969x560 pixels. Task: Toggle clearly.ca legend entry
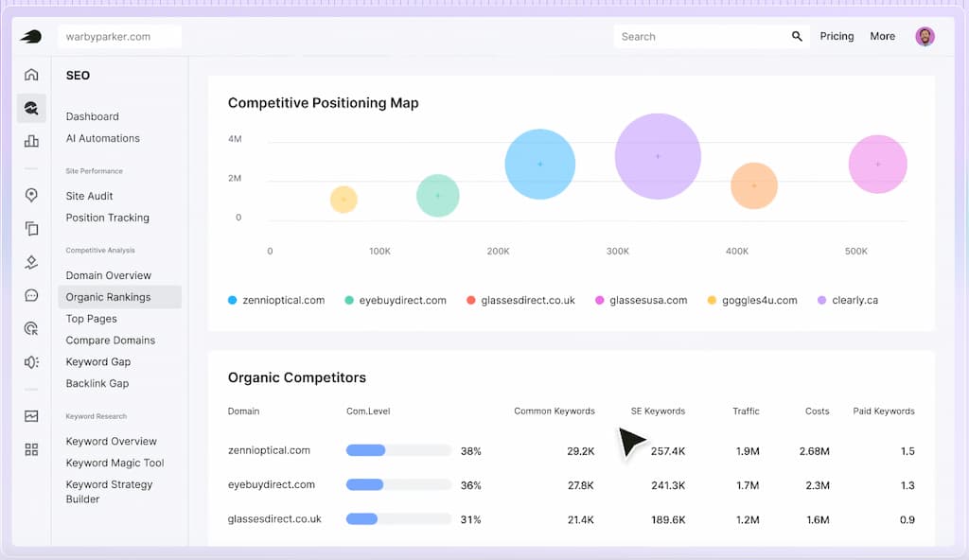[x=848, y=300]
